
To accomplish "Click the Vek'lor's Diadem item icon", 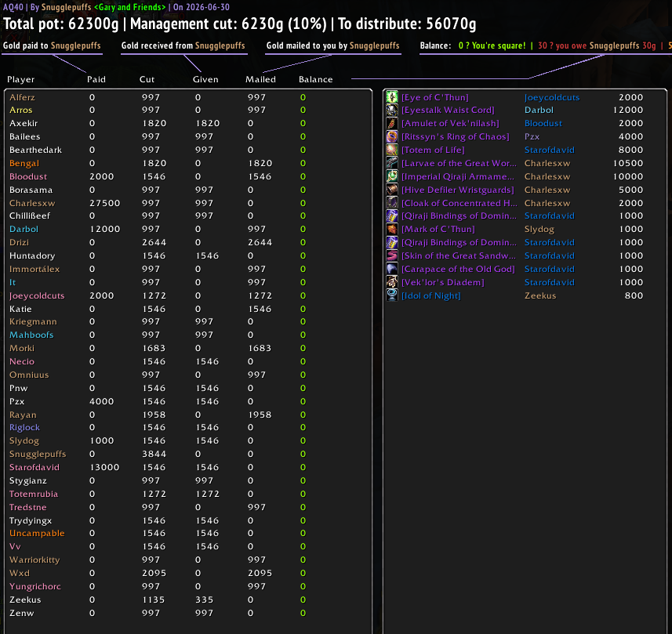I will [392, 282].
